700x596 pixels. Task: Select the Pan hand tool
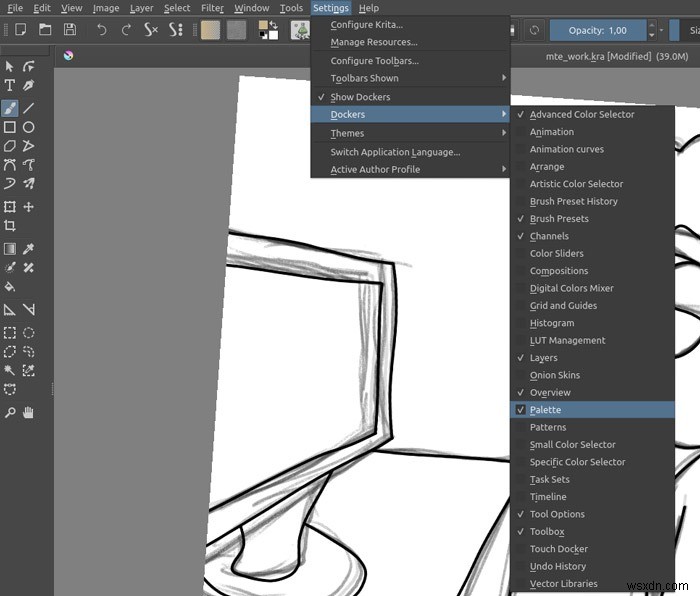(x=29, y=412)
